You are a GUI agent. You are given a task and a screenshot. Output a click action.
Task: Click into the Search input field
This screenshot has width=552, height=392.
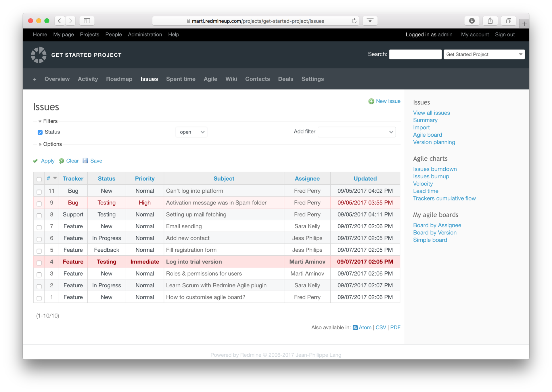(x=415, y=54)
